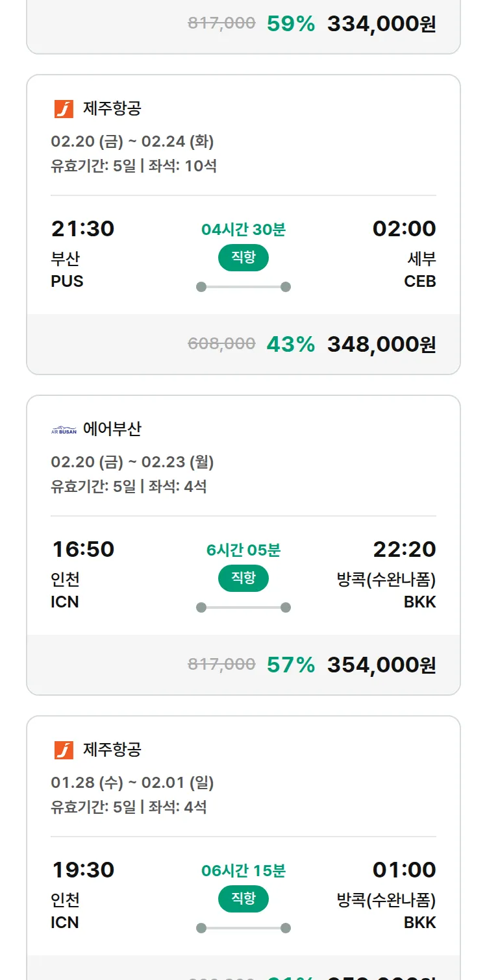Click the 21:30 departure time from Busan

pyautogui.click(x=82, y=228)
